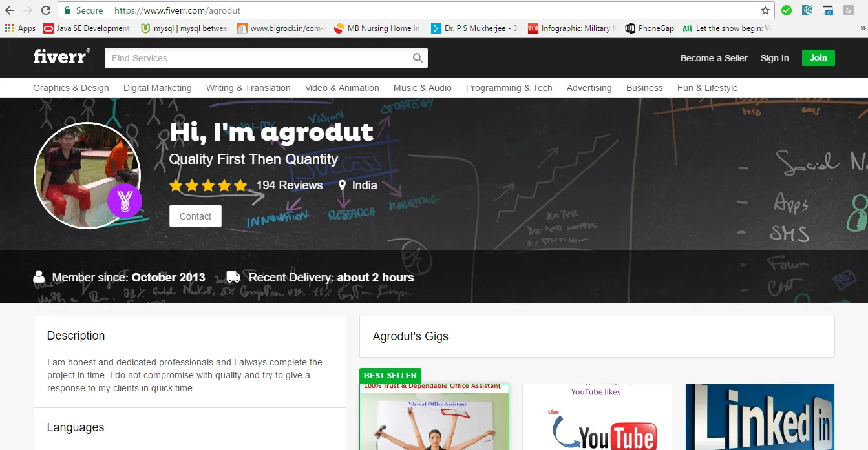
Task: Bookmark page with the star icon
Action: click(765, 10)
